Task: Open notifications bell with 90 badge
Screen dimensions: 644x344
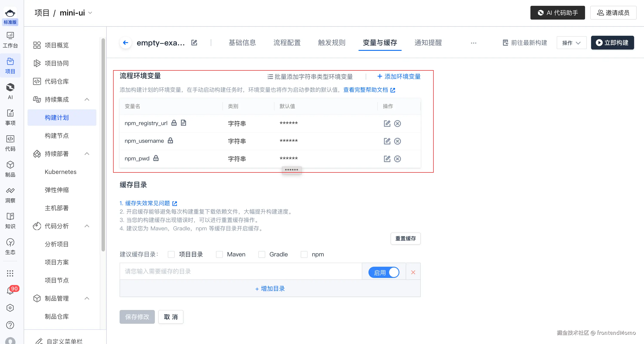Action: pyautogui.click(x=10, y=291)
